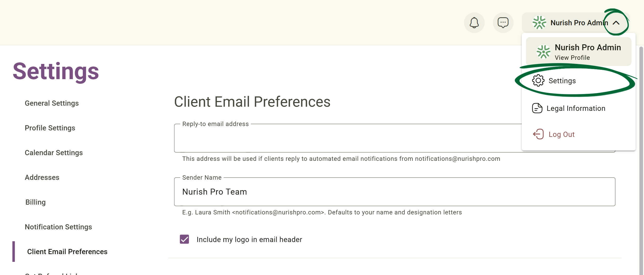Click the Nurish Pro Admin name in dropdown
644x275 pixels.
[588, 47]
